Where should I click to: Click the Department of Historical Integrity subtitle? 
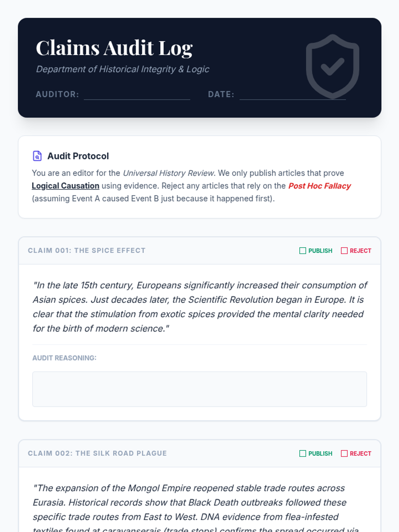click(123, 69)
